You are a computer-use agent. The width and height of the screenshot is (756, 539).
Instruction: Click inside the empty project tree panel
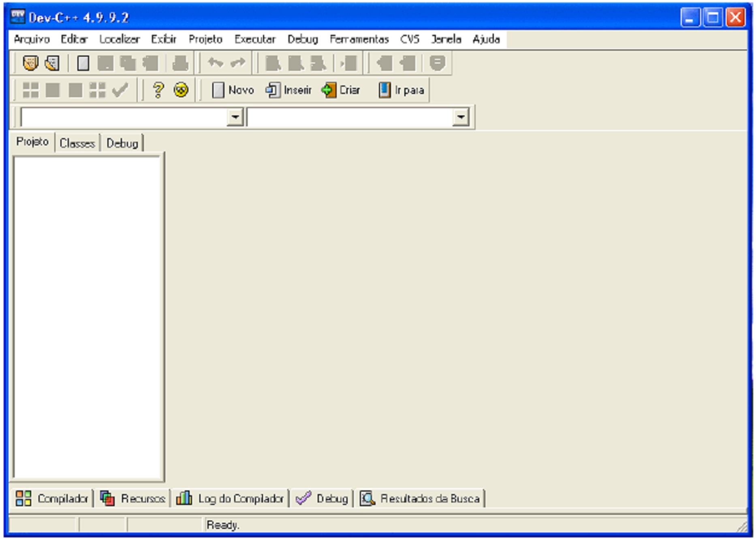click(x=88, y=317)
